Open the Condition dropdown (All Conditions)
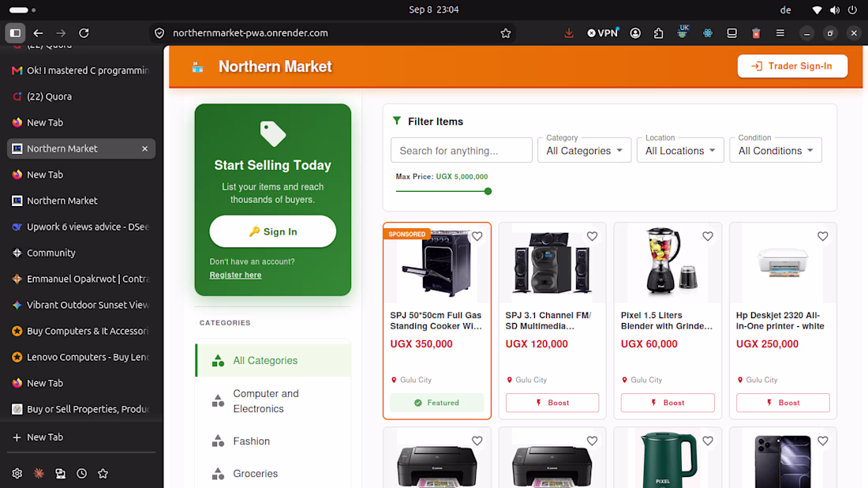The width and height of the screenshot is (868, 488). [x=776, y=151]
